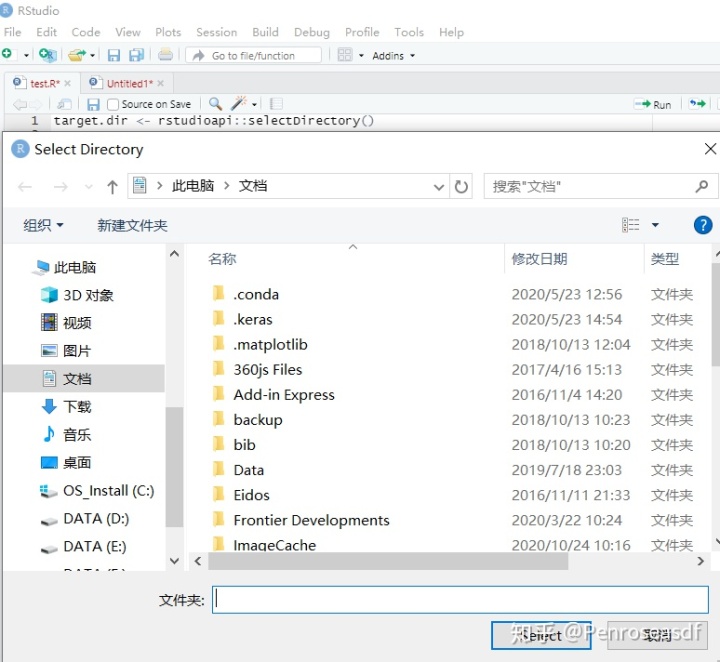Expand the recent files arrow beside Open File
720x662 pixels.
click(x=92, y=56)
